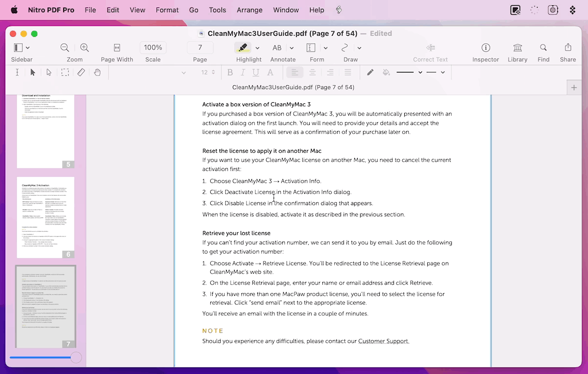Choose the text selection I-beam tool
The width and height of the screenshot is (588, 374).
17,72
